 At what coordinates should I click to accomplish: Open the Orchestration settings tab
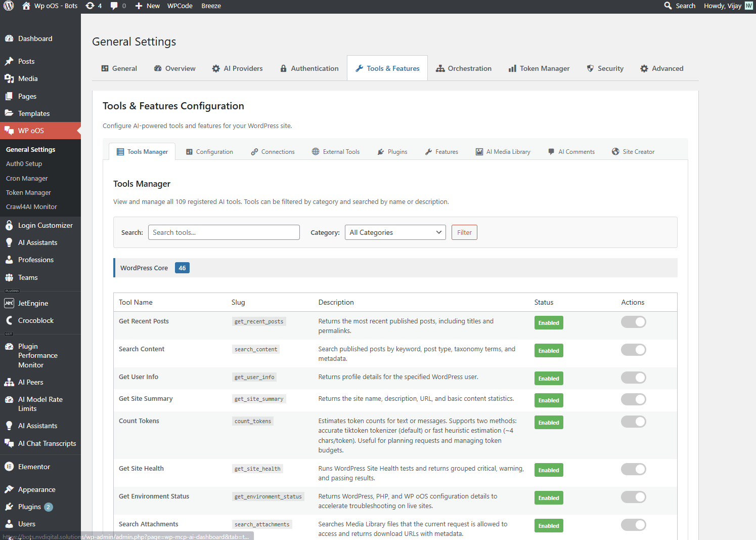463,68
